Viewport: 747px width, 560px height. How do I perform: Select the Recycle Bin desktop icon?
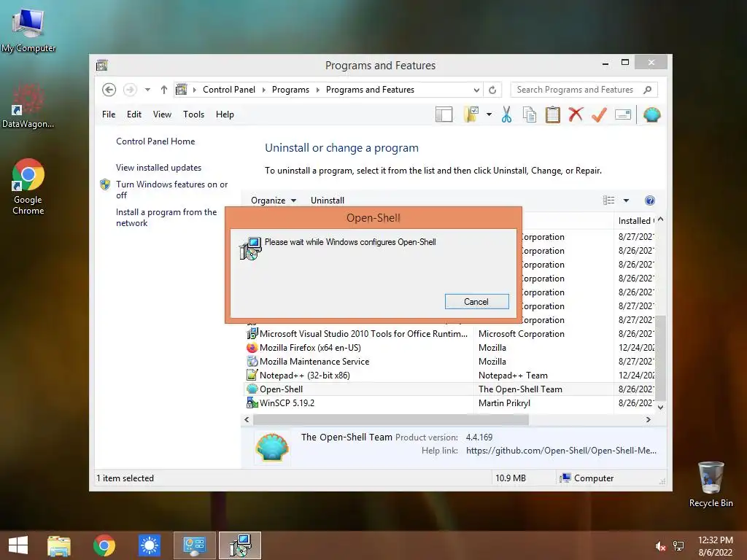coord(711,484)
